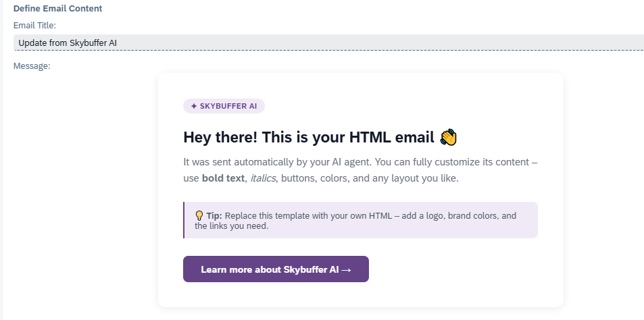
Task: Click 'Update from Skybuffer AI' title text
Action: (x=68, y=43)
